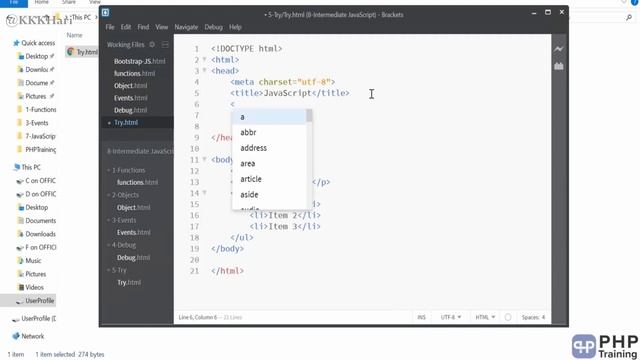Open the Edit menu

point(126,27)
